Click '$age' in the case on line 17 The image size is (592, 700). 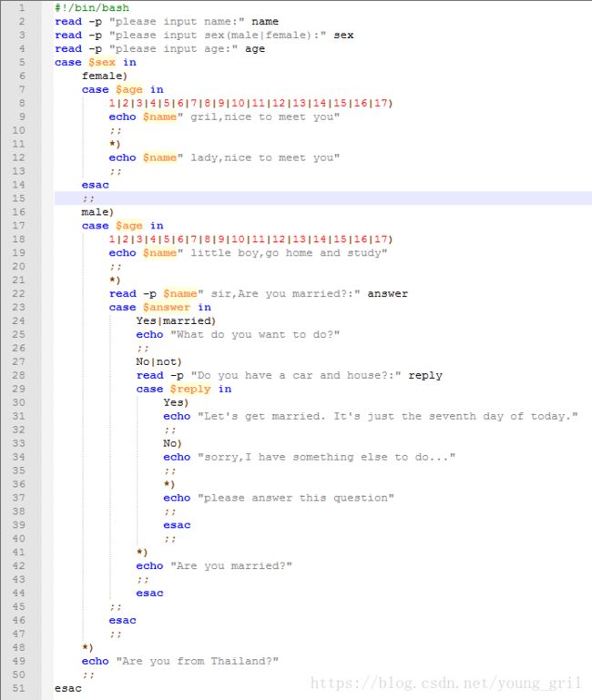click(x=129, y=226)
